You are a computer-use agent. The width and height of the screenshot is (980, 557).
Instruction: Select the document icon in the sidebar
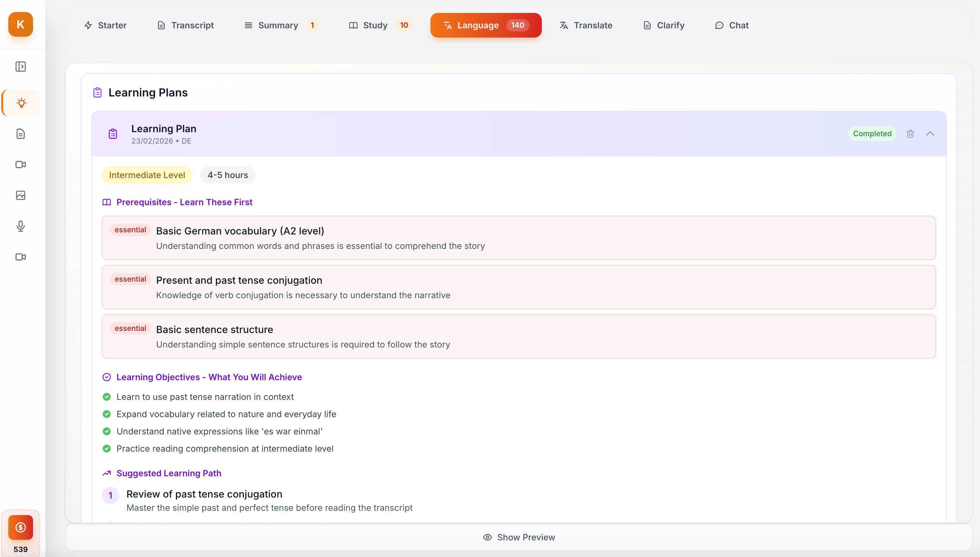[x=21, y=133]
